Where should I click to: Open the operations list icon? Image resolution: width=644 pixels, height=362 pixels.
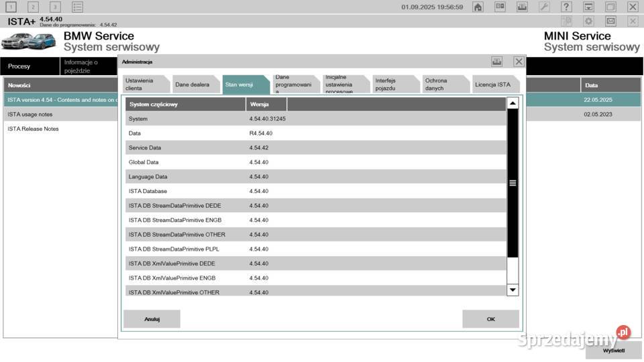77,7
